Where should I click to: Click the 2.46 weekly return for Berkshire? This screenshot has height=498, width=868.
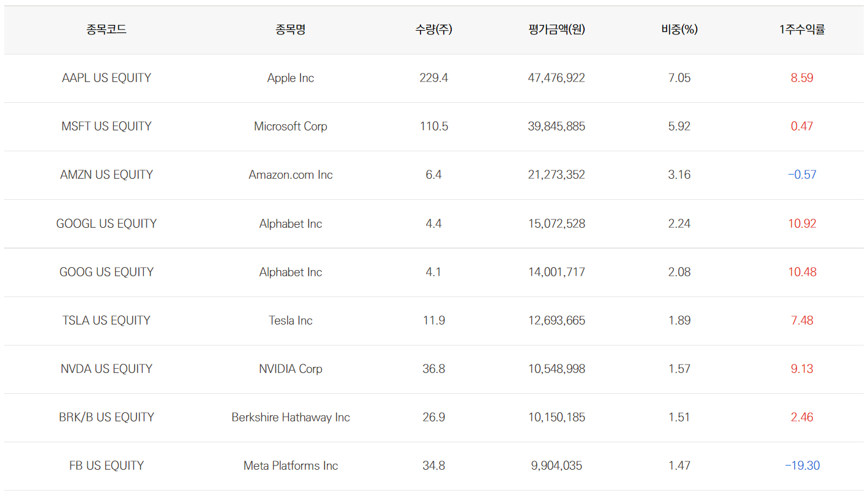pyautogui.click(x=802, y=417)
